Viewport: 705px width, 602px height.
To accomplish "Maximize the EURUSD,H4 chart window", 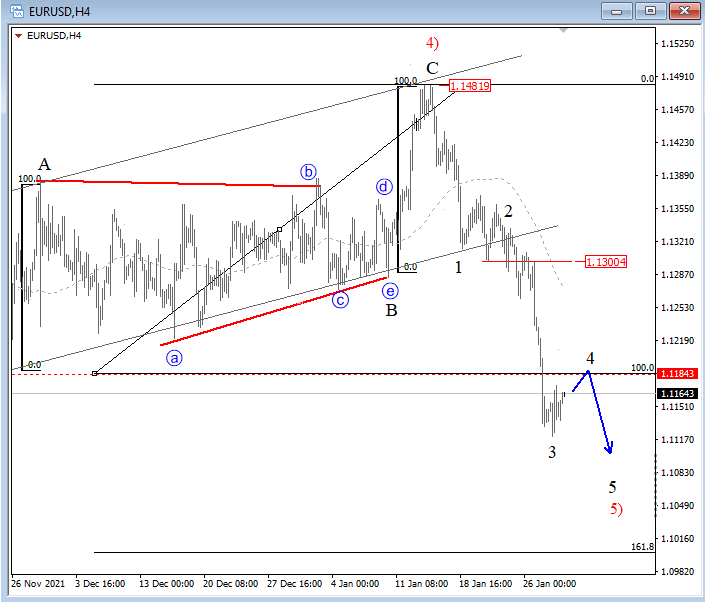I will pos(650,11).
